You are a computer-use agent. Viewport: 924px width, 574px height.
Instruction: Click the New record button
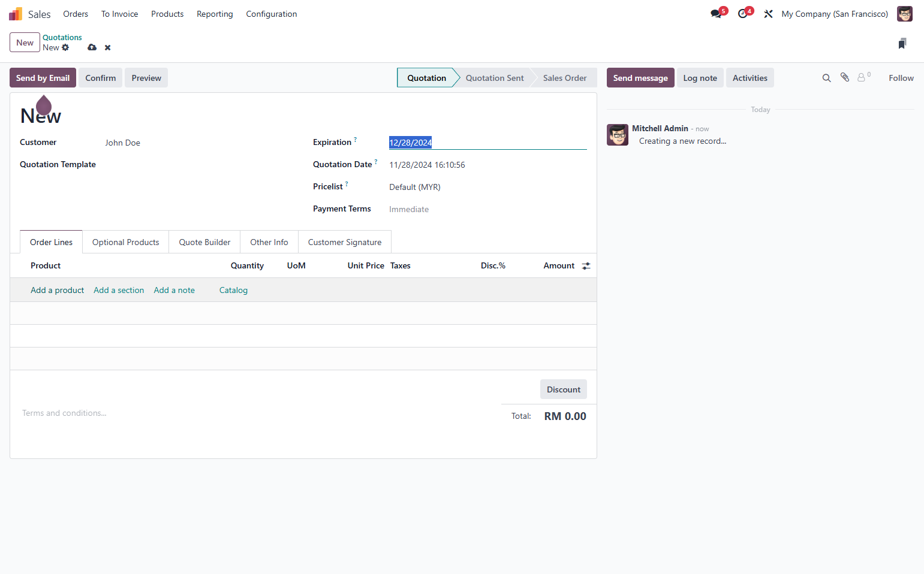click(25, 43)
